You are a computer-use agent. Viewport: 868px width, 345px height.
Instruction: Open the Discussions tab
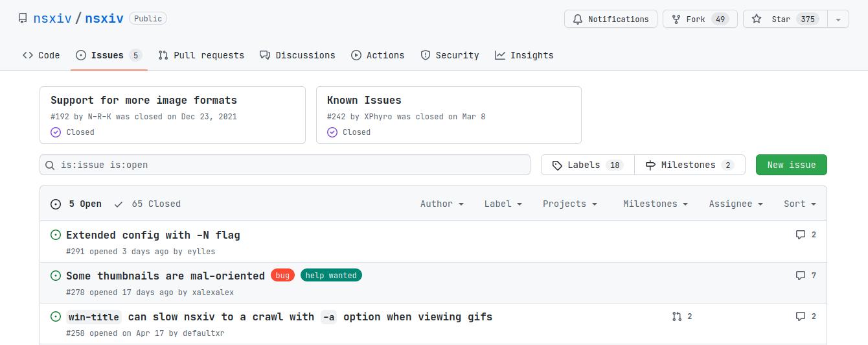[297, 55]
